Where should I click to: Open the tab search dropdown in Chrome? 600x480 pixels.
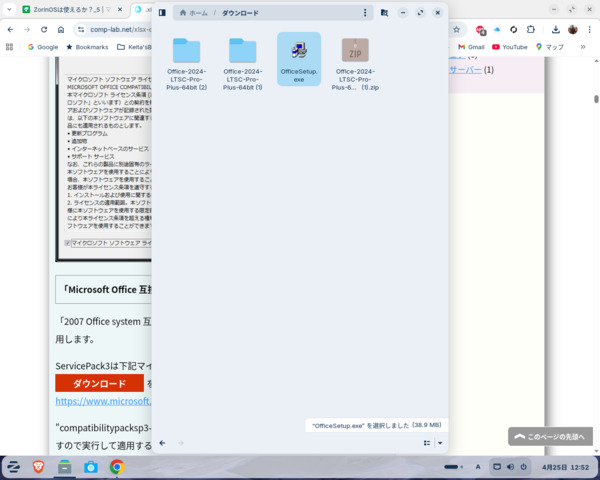tap(9, 10)
